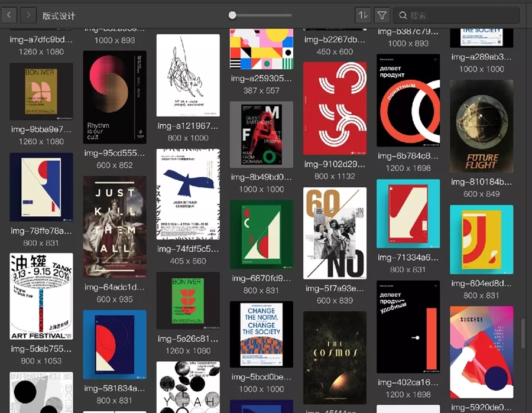Screen dimensions: 532x413
Task: Open the Just Kill Them All poster
Action: [x=114, y=227]
